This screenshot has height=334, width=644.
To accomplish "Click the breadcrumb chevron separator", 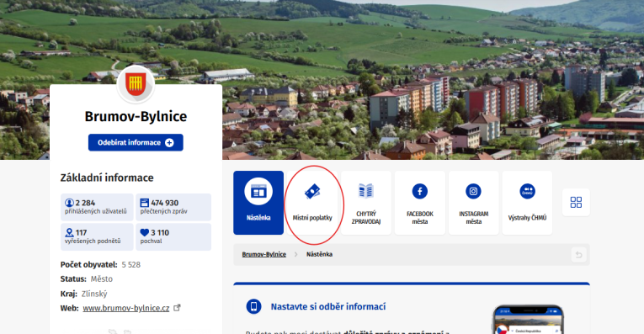I will coord(295,254).
